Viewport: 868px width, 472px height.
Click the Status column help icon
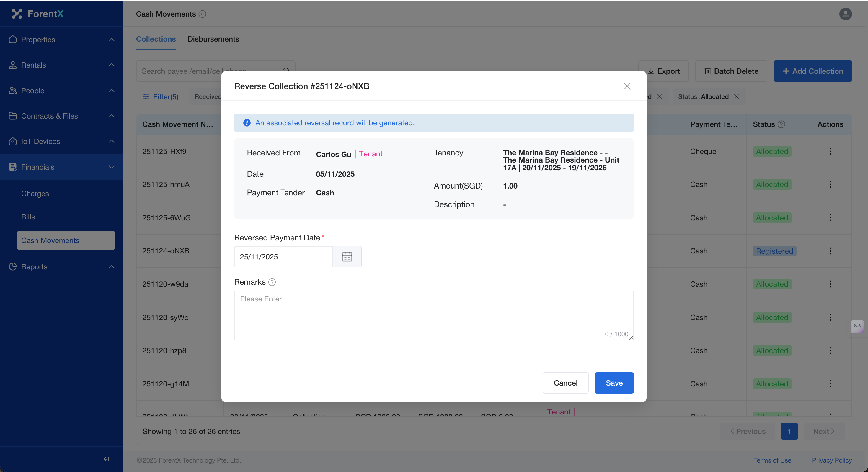781,124
